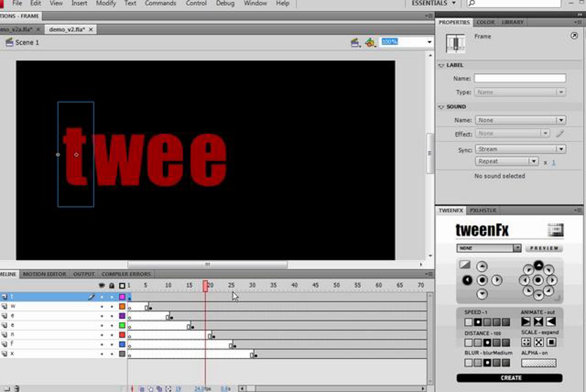Collapse the LABEL section
586x392 pixels.
(441, 65)
